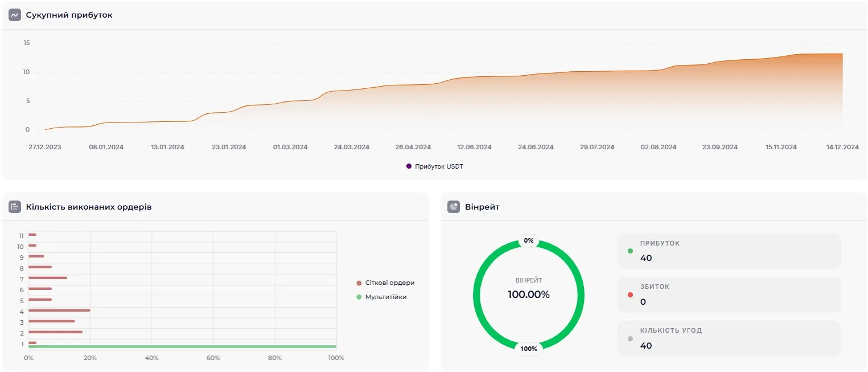Click the 14.12.2024 date axis label

point(842,147)
